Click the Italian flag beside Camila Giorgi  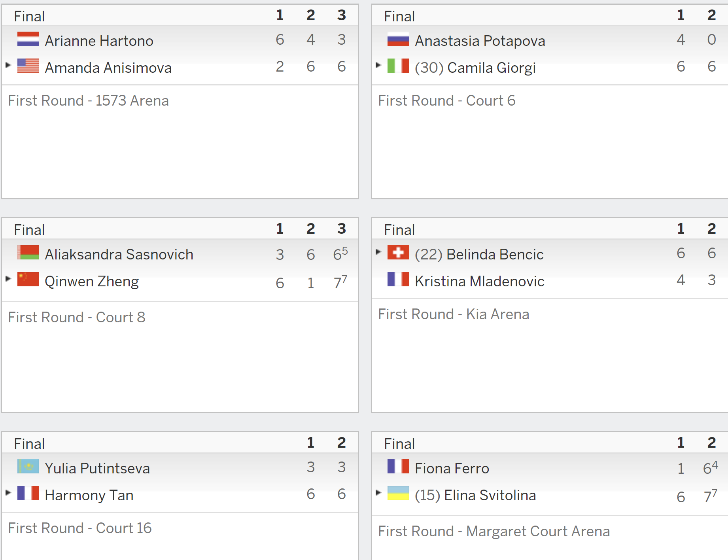coord(398,66)
